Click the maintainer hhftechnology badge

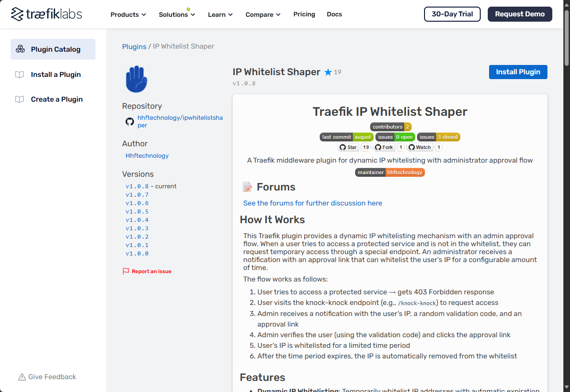390,172
